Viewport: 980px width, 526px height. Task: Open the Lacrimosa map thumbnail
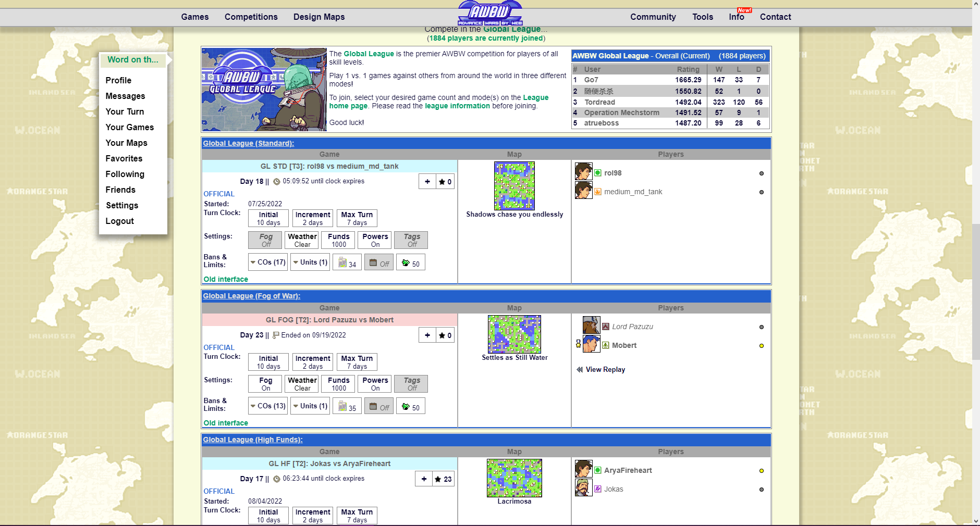coord(514,478)
